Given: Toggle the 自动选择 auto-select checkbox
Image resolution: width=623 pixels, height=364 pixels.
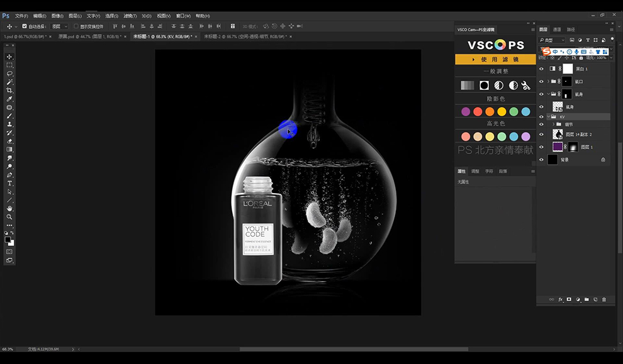Looking at the screenshot, I should pyautogui.click(x=25, y=26).
